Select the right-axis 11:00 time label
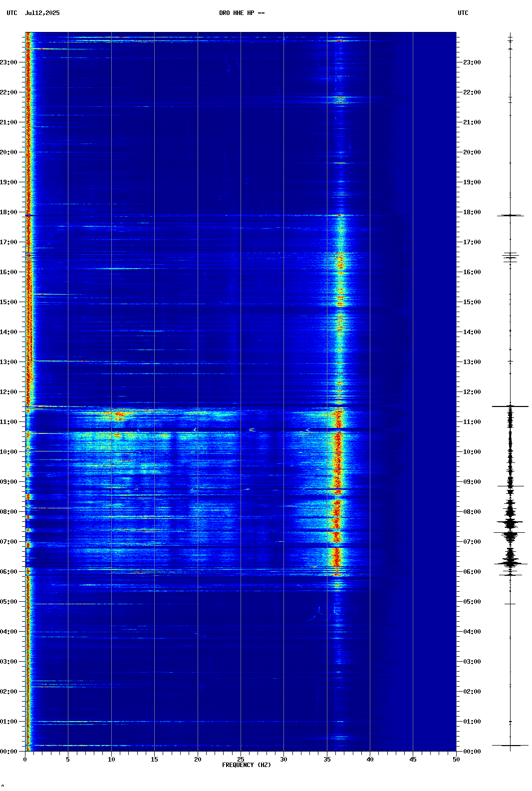532x791 pixels. click(472, 422)
